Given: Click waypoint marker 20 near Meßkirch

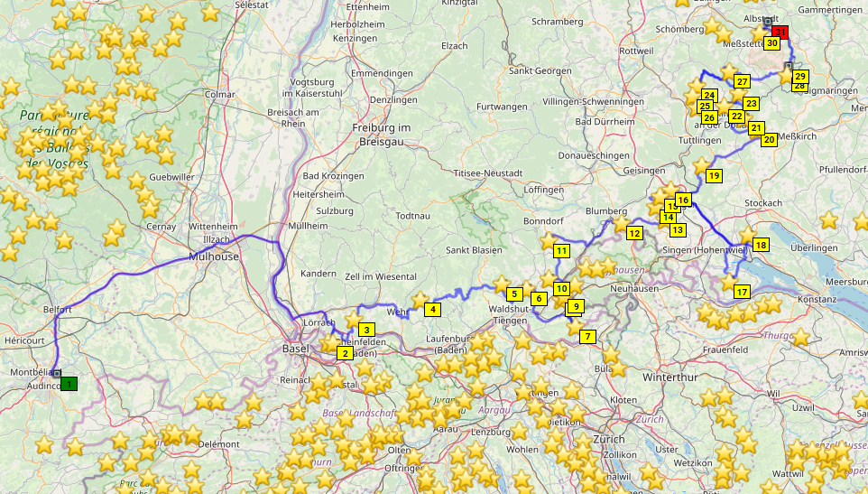Looking at the screenshot, I should [x=769, y=140].
